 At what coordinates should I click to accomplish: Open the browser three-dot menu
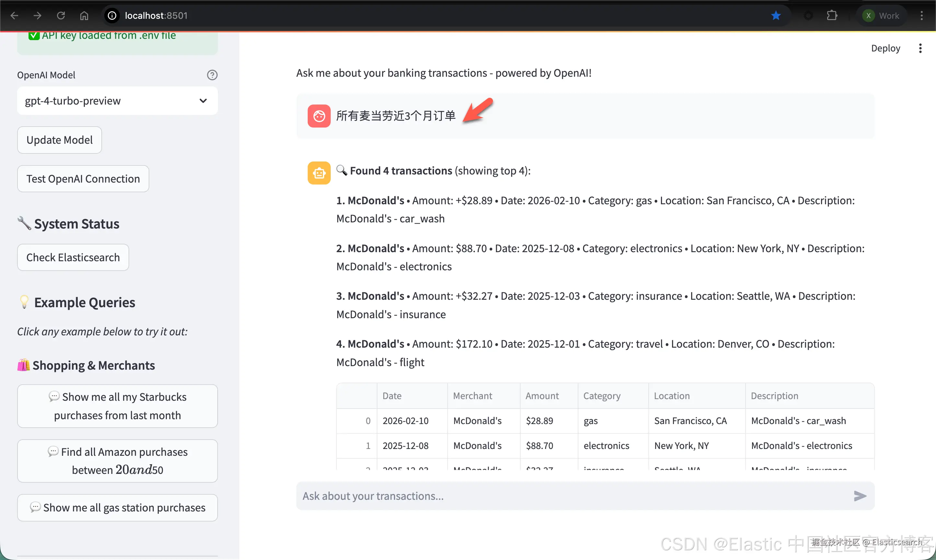tap(922, 16)
